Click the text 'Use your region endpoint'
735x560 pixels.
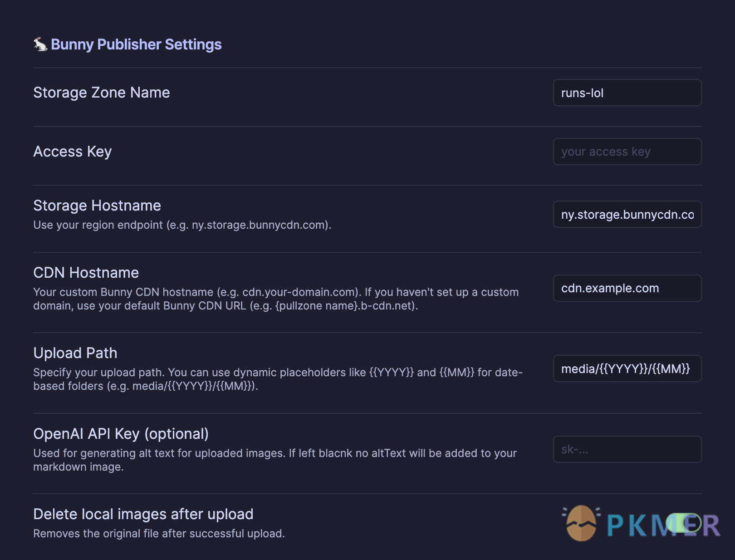(98, 225)
